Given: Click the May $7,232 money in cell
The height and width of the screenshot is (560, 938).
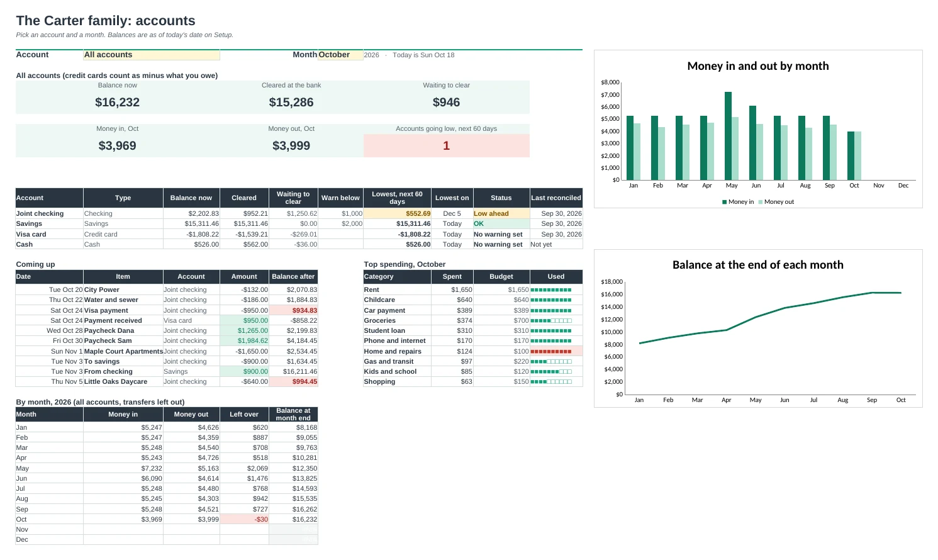Looking at the screenshot, I should coord(123,468).
